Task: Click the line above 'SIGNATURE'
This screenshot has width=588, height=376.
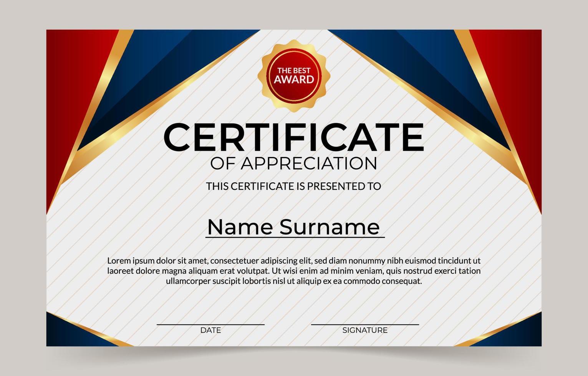Action: [365, 325]
